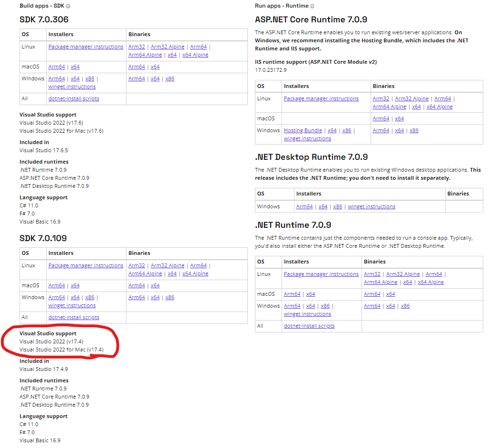Download ASP.NET Core Runtime Windows x64 installer
This screenshot has width=489, height=448.
[x=332, y=130]
